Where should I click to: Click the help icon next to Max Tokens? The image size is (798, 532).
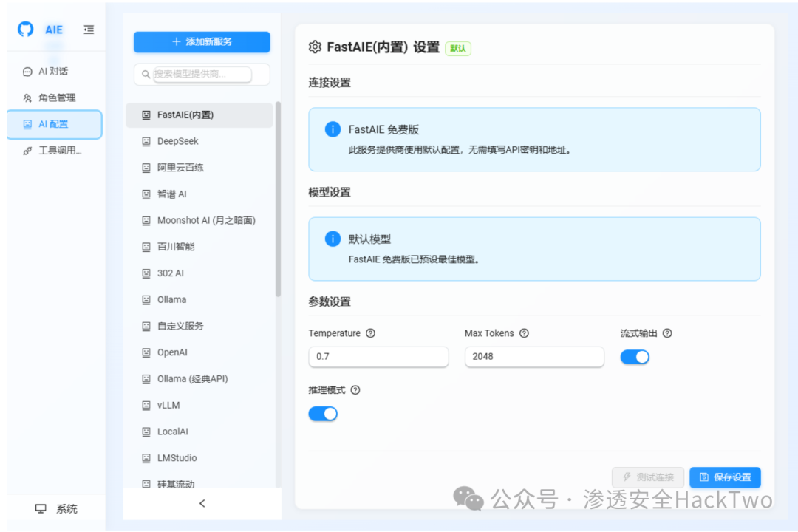pos(524,333)
